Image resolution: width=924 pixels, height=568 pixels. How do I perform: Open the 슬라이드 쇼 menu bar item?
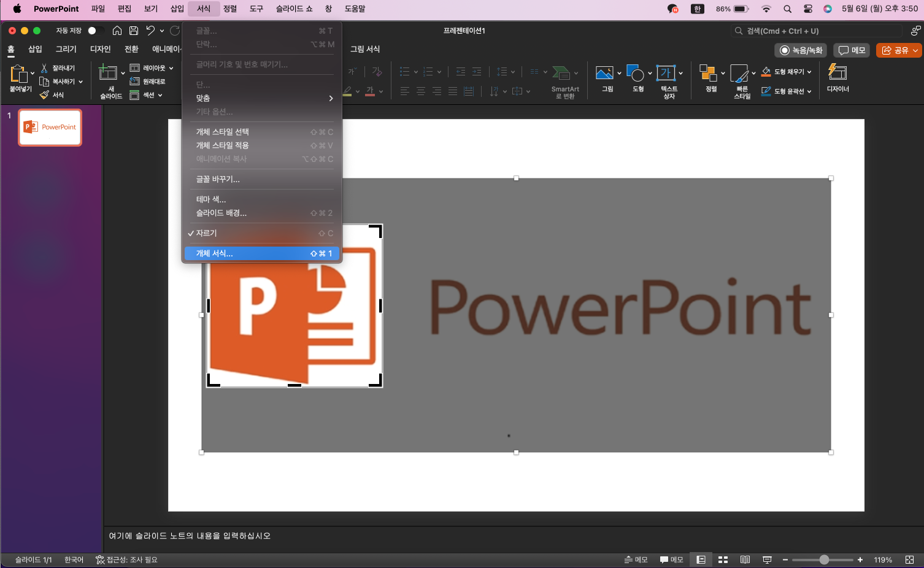294,9
